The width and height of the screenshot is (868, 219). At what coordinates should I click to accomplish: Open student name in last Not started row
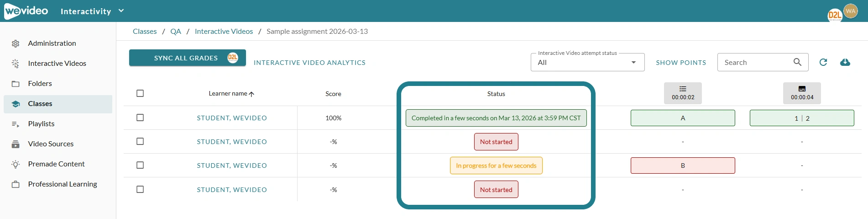(x=232, y=190)
